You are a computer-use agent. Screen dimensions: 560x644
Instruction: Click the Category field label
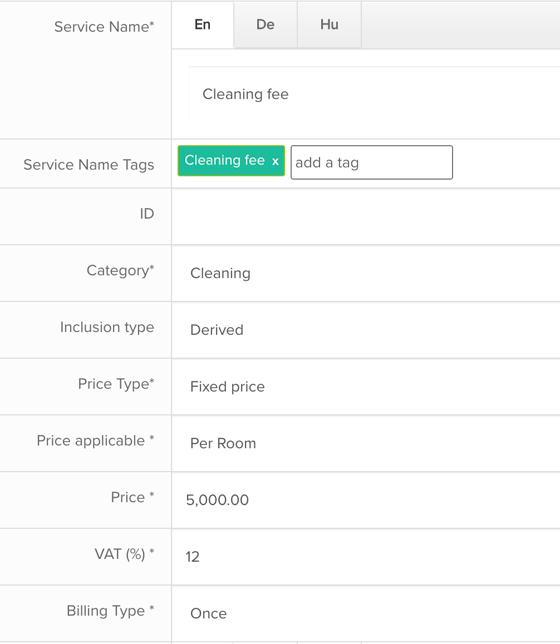click(120, 271)
